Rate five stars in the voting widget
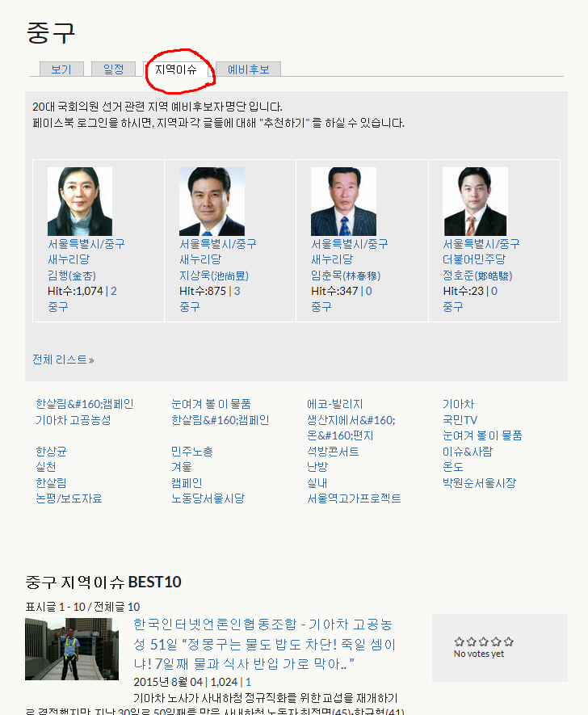Screen dimensions: 588x715 click(x=509, y=641)
